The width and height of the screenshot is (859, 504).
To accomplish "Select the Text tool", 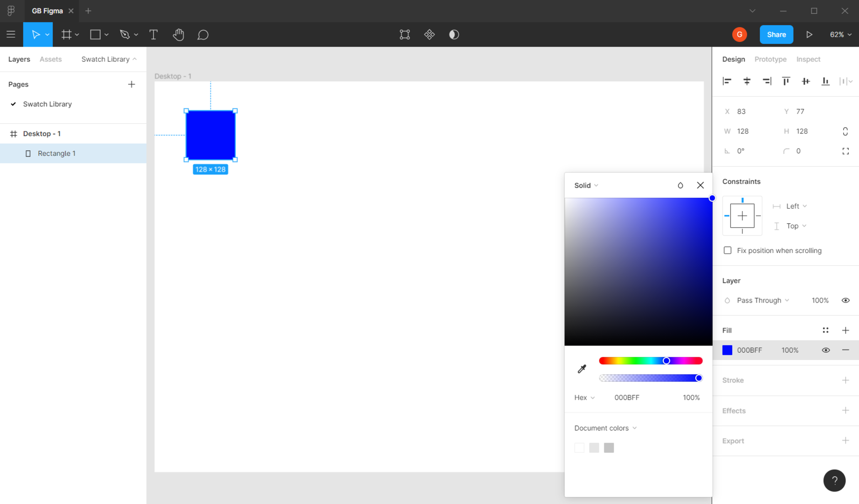I will 153,34.
